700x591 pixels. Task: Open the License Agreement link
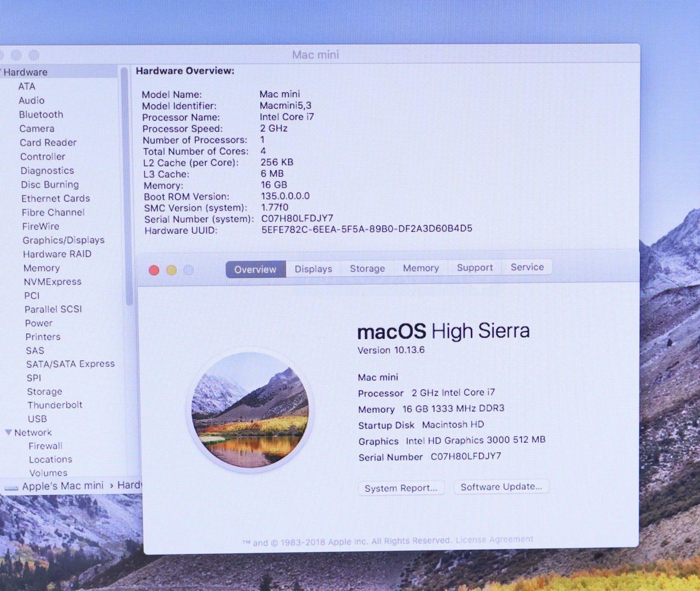(494, 540)
